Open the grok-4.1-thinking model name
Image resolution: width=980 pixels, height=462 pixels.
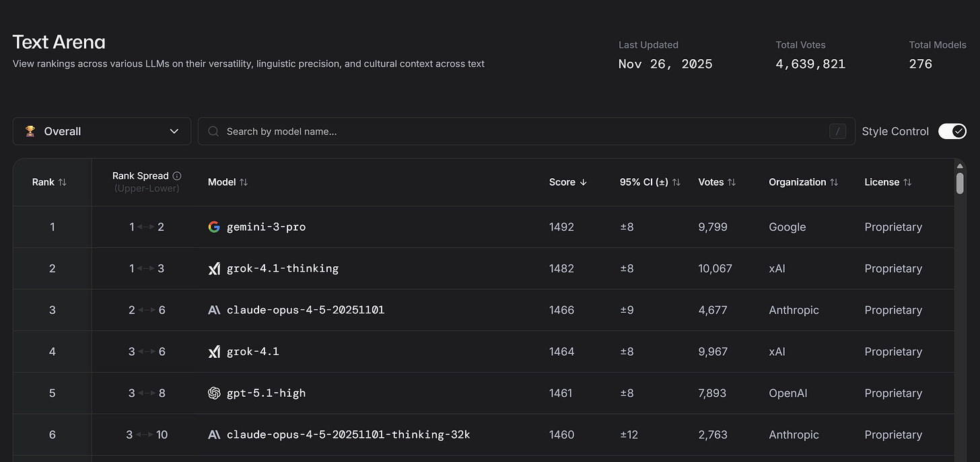click(x=283, y=268)
